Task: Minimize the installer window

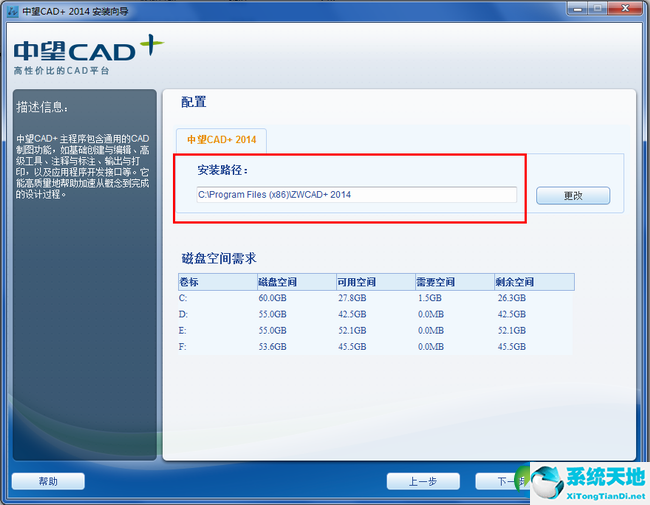Action: pyautogui.click(x=578, y=8)
